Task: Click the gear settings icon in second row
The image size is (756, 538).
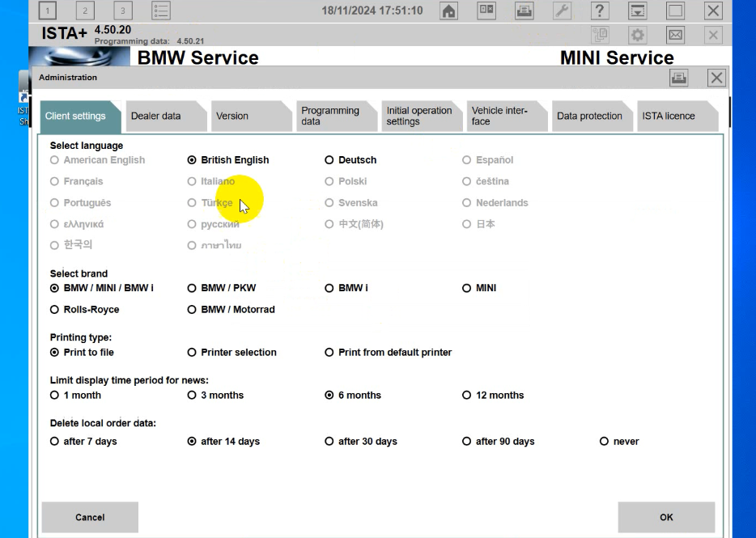Action: coord(638,35)
